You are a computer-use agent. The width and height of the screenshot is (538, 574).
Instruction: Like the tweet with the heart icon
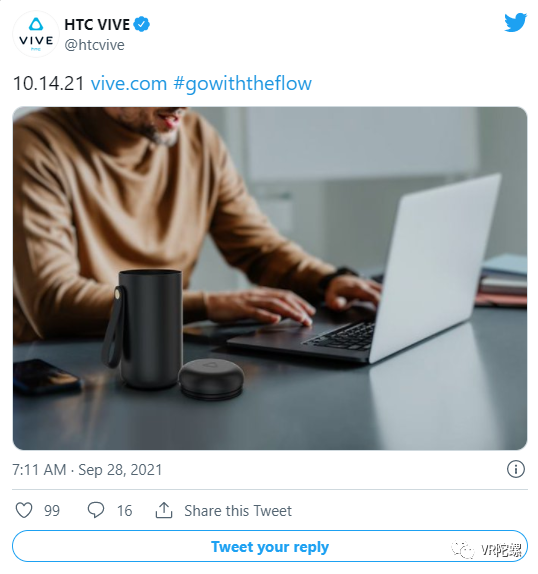click(24, 510)
